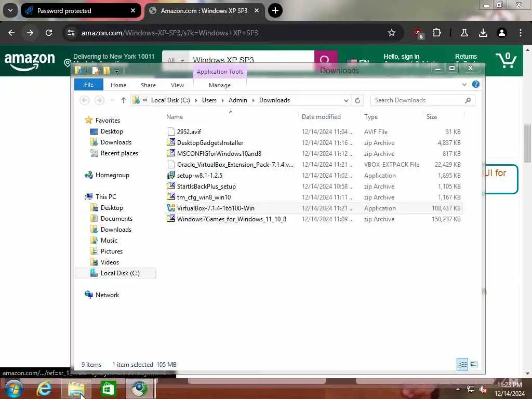Open Videos under This PC

point(105,262)
